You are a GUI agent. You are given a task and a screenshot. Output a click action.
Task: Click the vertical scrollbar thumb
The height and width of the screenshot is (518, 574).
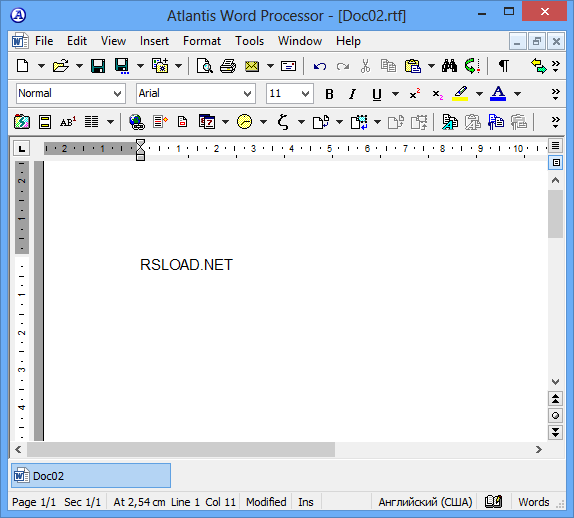(x=555, y=214)
